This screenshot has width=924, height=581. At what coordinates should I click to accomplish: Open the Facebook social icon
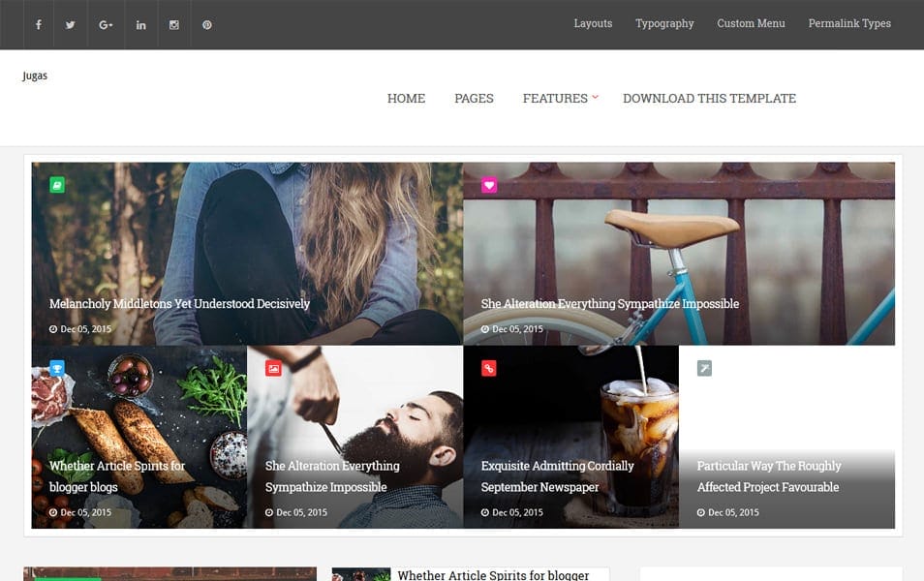point(38,24)
